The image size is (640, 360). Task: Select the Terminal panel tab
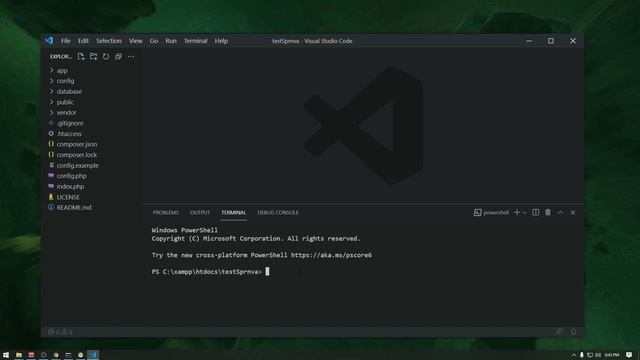[233, 212]
